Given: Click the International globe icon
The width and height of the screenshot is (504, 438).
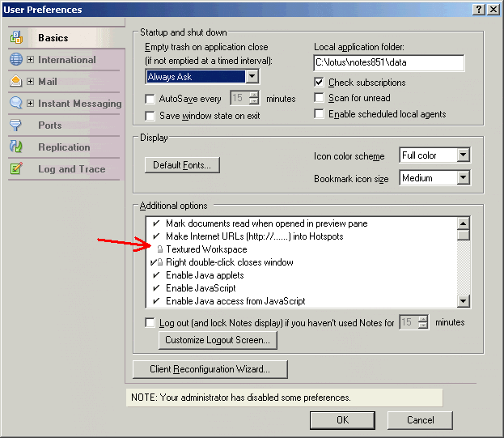Looking at the screenshot, I should pyautogui.click(x=16, y=60).
